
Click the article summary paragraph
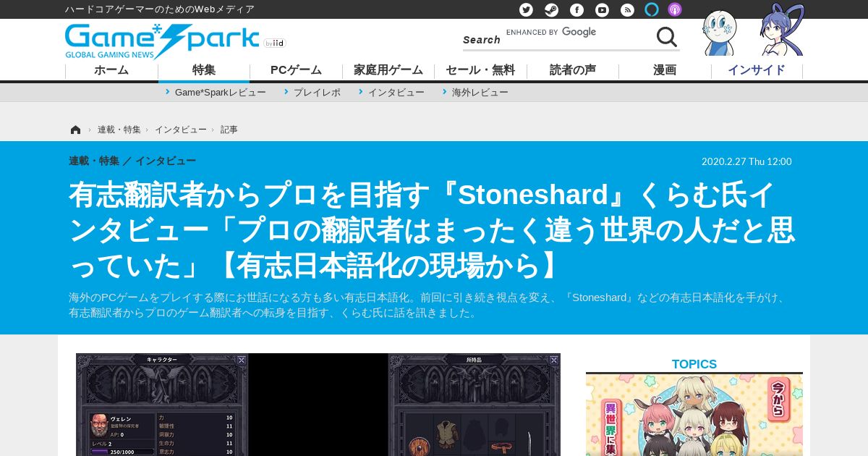[428, 305]
